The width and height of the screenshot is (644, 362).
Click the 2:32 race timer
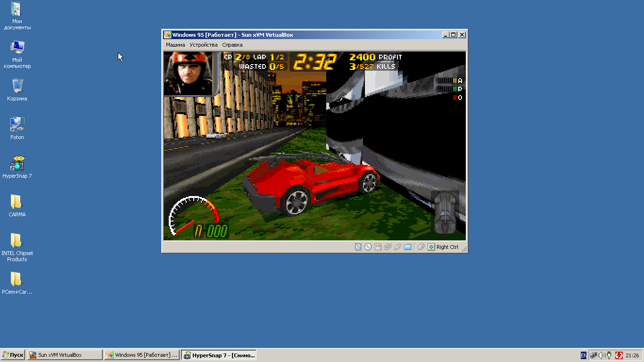click(x=315, y=62)
